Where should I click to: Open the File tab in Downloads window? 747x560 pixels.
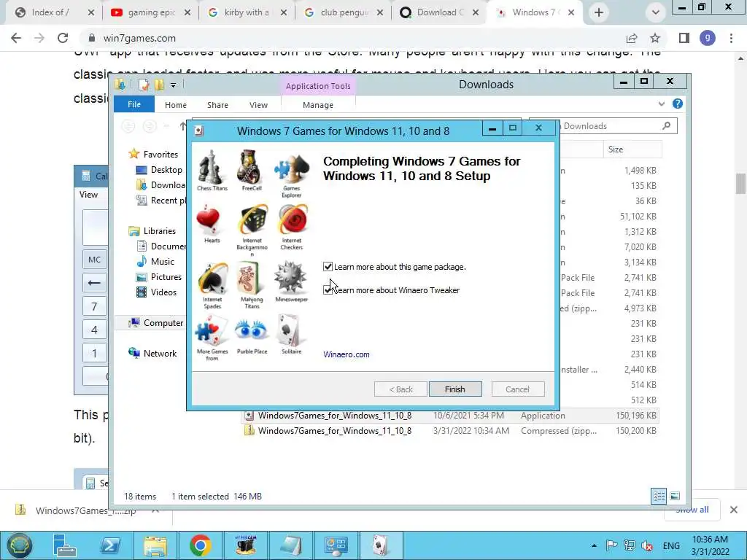pos(134,104)
